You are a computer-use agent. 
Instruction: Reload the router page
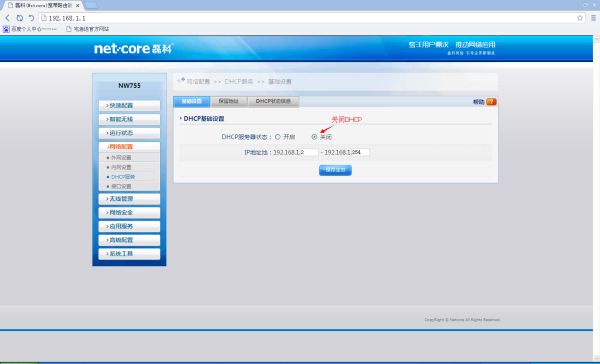tap(20, 18)
